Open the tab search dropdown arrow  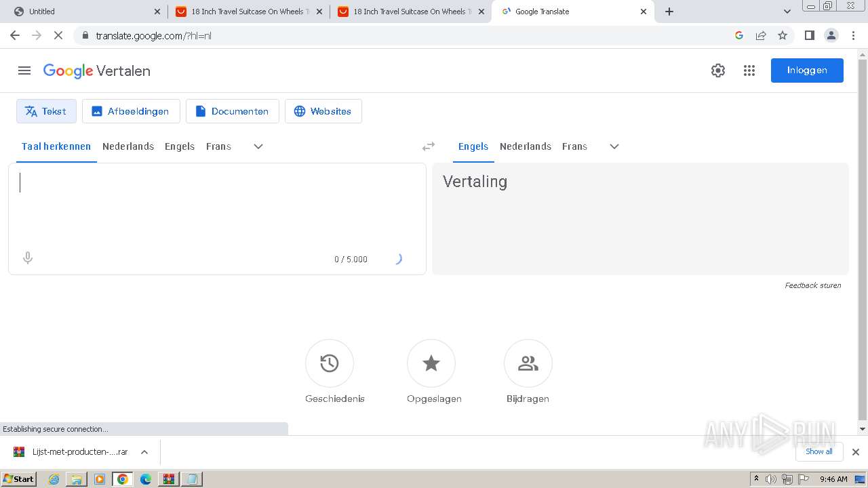pos(787,12)
